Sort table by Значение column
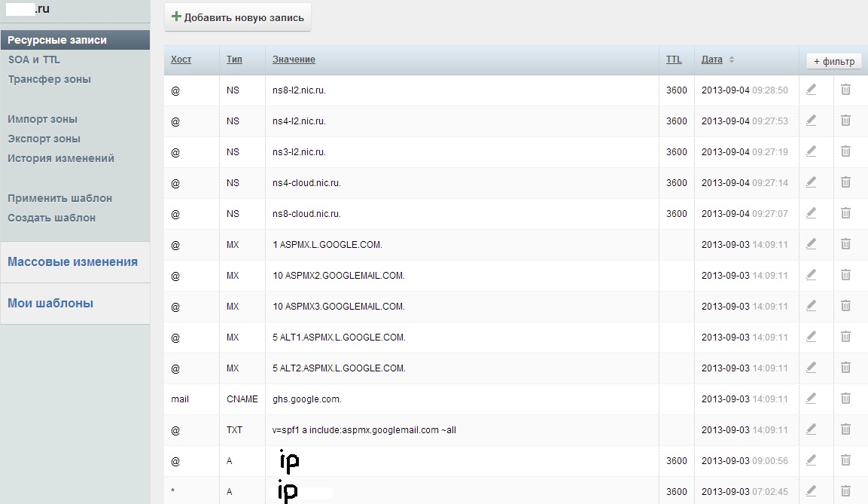This screenshot has width=868, height=504. [x=294, y=60]
